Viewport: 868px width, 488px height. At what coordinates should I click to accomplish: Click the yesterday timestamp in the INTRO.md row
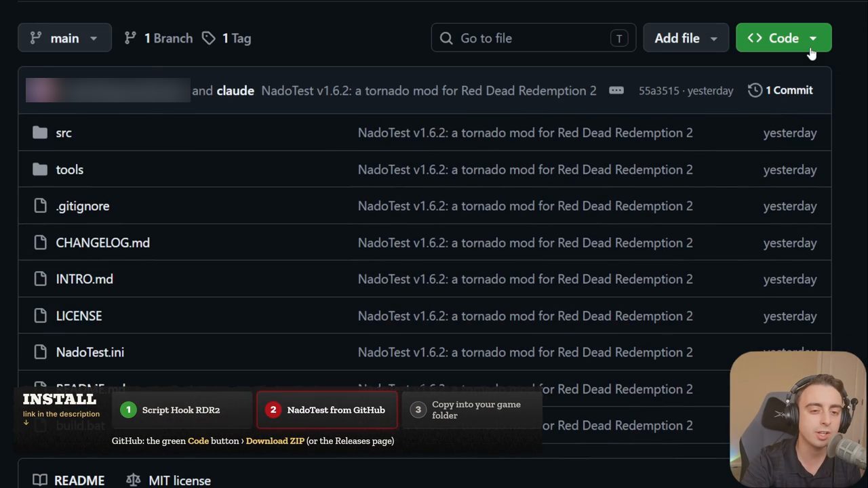[x=790, y=279]
